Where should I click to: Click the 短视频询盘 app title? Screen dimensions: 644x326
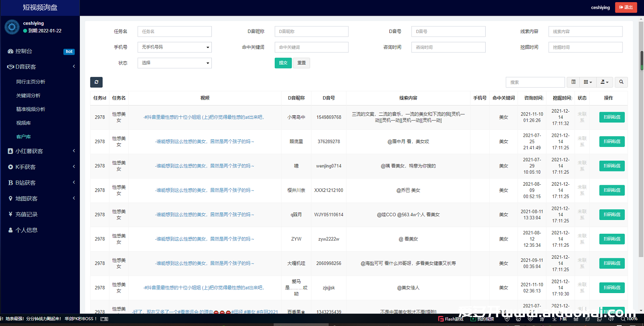(40, 8)
